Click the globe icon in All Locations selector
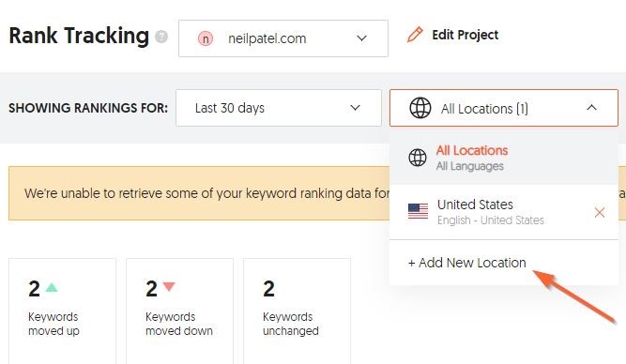The width and height of the screenshot is (626, 364). point(420,108)
